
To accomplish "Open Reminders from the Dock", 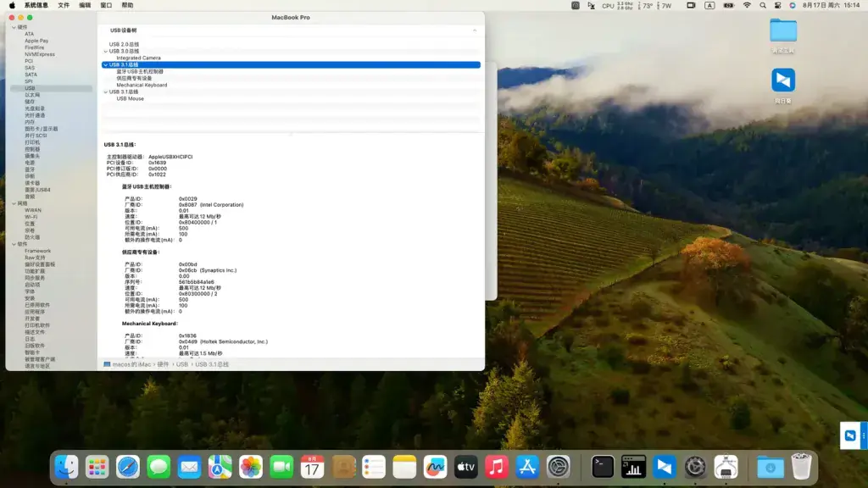I will [374, 467].
